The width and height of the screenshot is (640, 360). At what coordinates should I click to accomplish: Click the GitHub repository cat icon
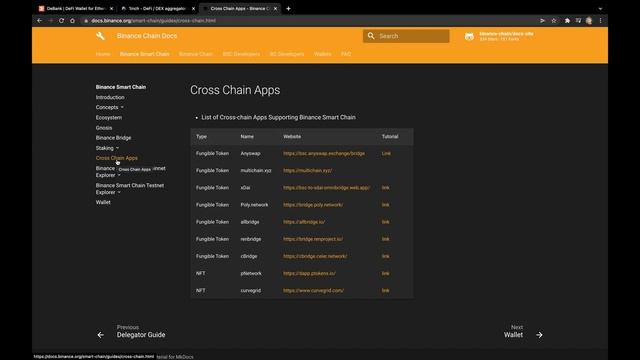pos(469,36)
